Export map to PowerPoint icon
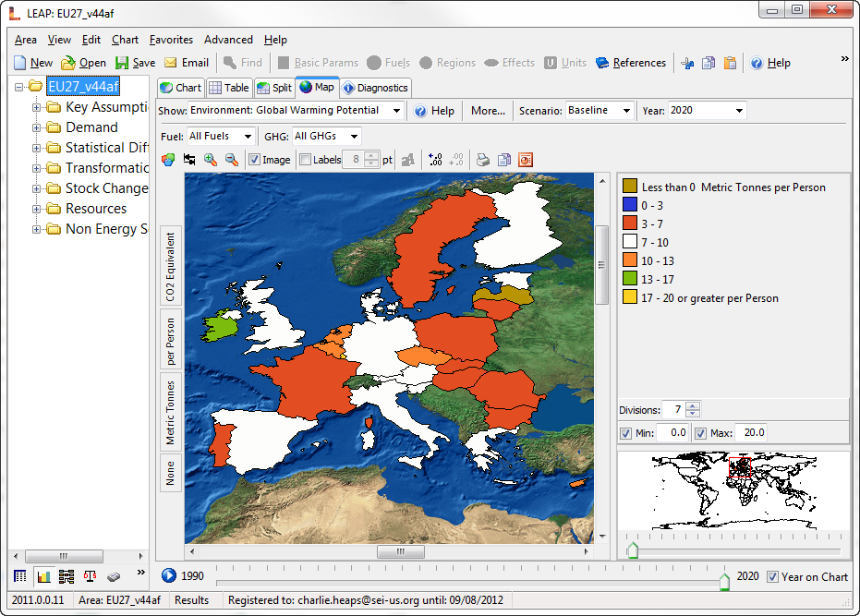860x616 pixels. (526, 160)
